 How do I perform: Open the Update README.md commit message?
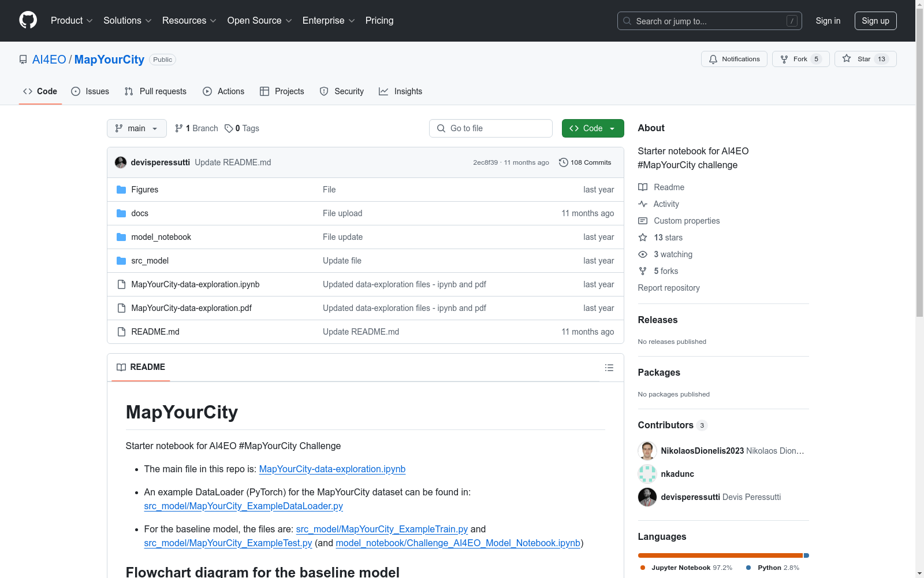coord(233,162)
